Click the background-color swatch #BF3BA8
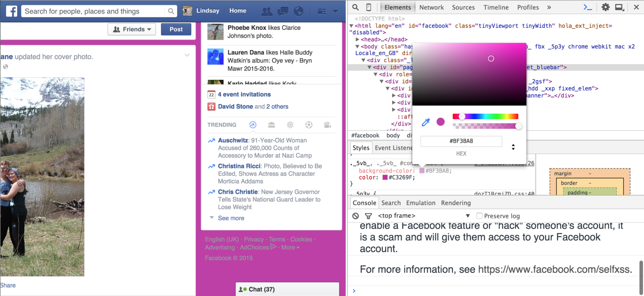The image size is (644, 296). tap(422, 171)
